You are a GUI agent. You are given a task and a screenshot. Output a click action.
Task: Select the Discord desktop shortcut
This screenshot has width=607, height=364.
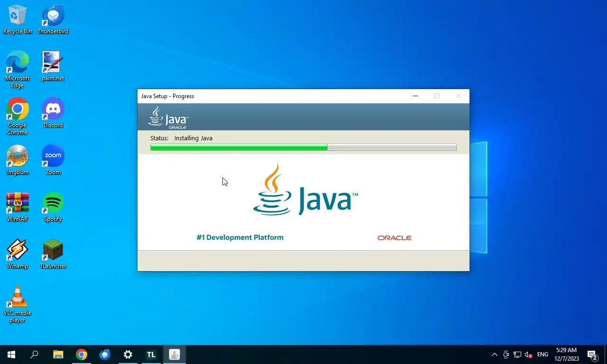point(53,113)
